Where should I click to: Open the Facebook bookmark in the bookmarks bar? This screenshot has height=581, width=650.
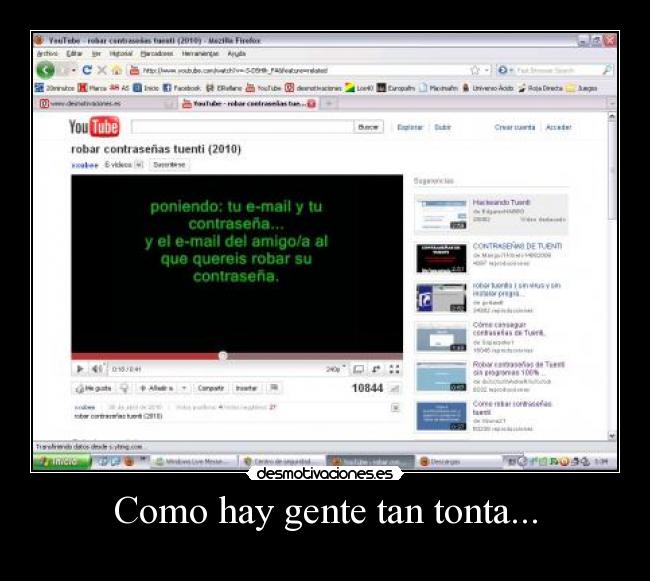[182, 88]
